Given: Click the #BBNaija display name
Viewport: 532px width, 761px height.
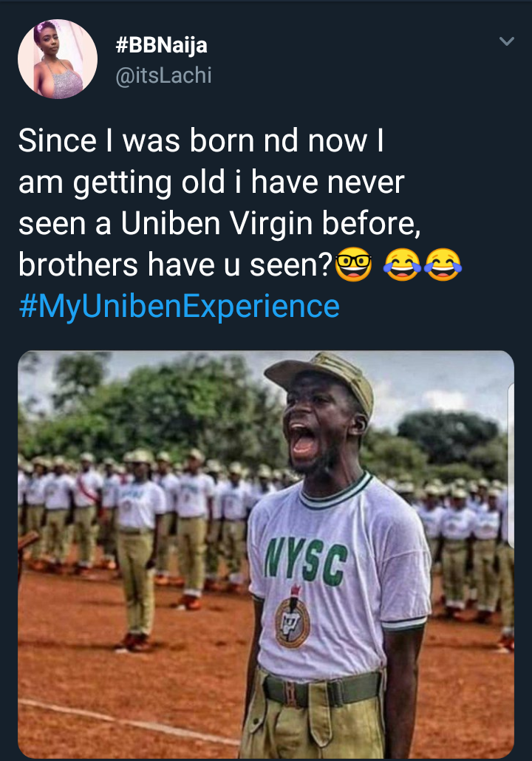Looking at the screenshot, I should point(162,46).
